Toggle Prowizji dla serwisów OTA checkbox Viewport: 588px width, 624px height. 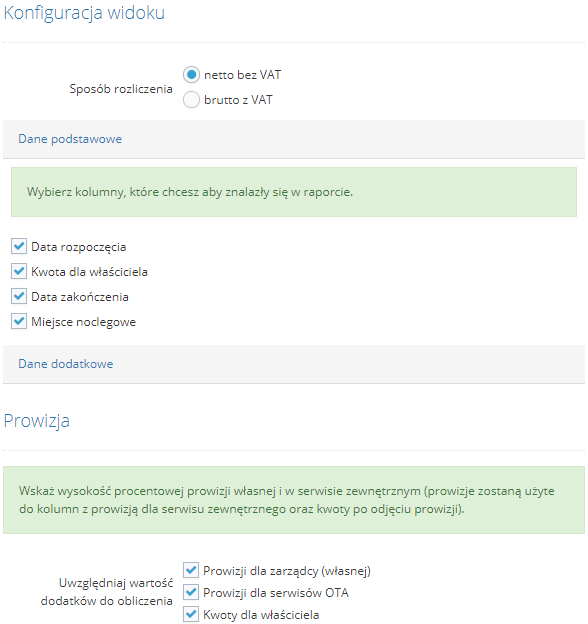[x=191, y=592]
